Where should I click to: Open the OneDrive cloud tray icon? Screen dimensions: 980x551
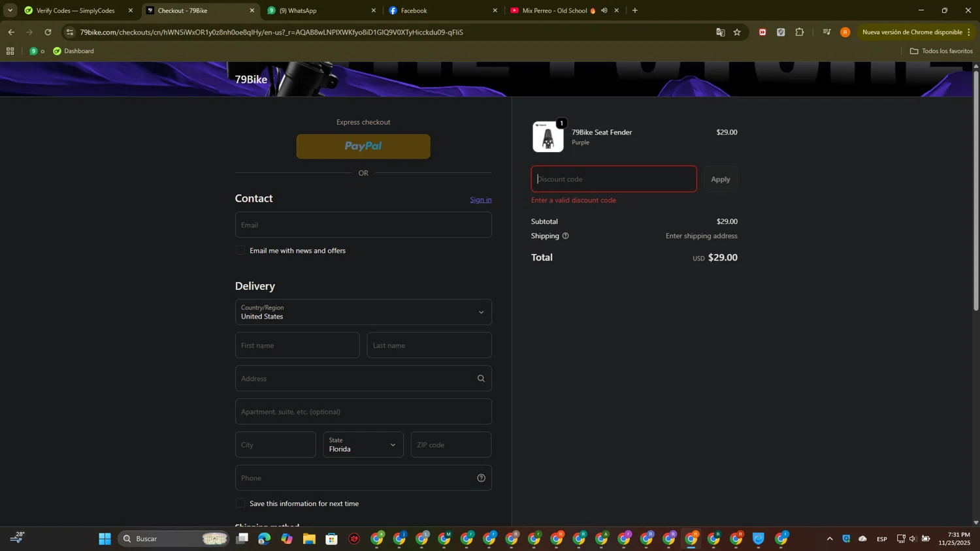(x=862, y=539)
